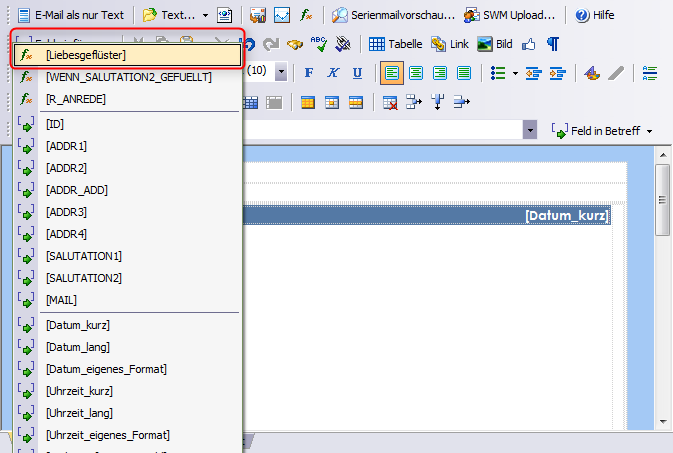Click the second yellow table icon
Screen dimensions: 673x453
(x=332, y=102)
